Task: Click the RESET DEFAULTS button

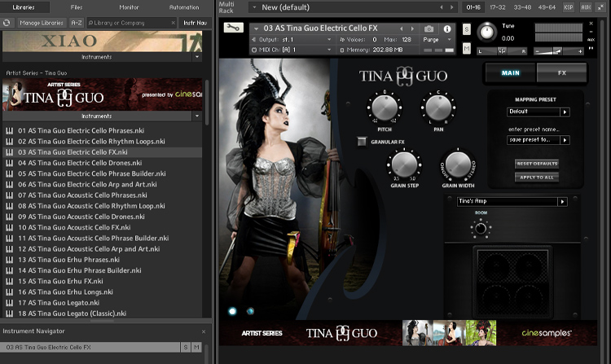Action: tap(537, 164)
